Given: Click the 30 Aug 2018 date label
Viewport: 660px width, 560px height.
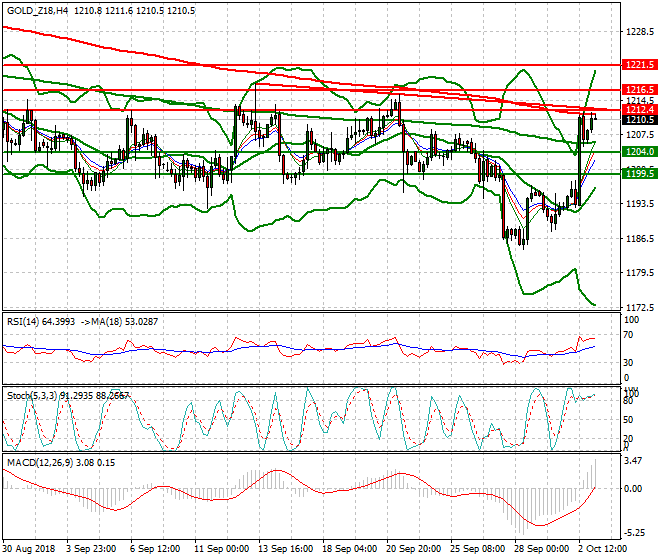Looking at the screenshot, I should pyautogui.click(x=29, y=549).
